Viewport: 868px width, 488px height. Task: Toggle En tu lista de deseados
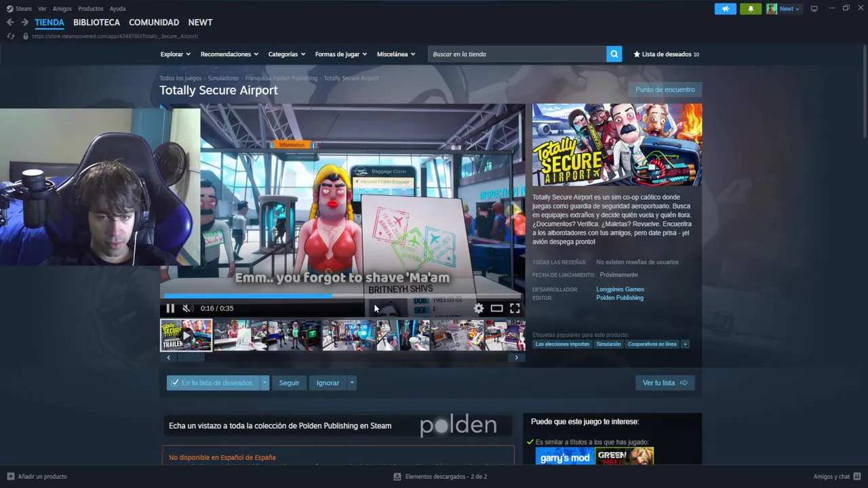[x=213, y=383]
